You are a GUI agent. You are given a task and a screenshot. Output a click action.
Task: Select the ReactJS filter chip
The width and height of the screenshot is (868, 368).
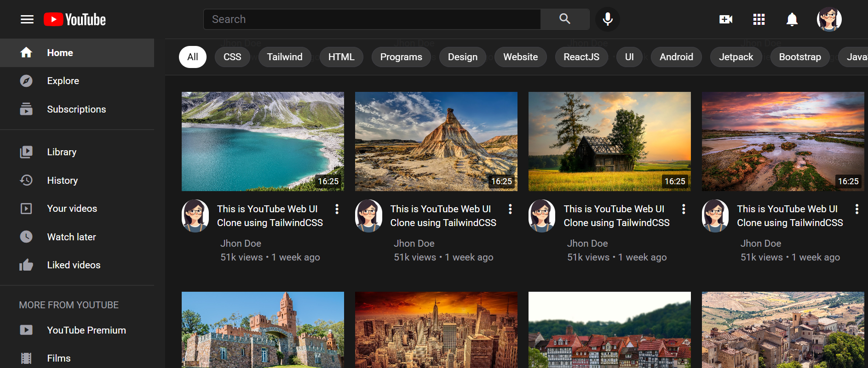[x=581, y=57]
